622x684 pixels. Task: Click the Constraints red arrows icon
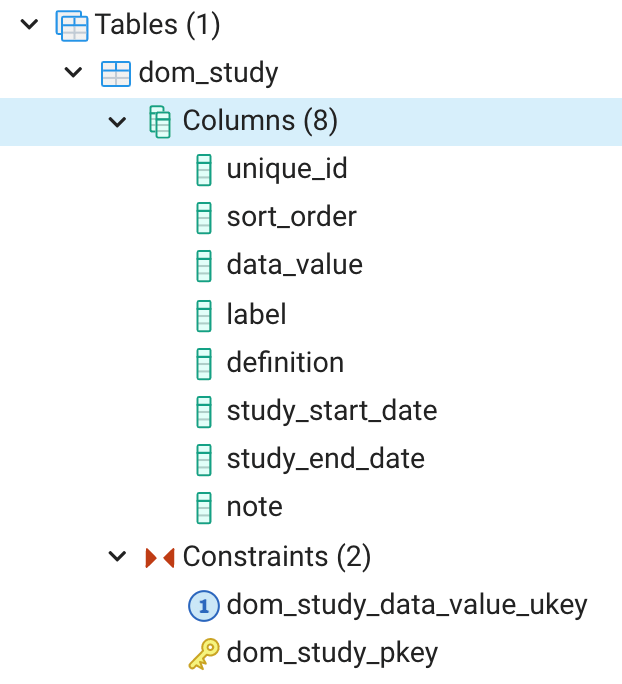160,557
